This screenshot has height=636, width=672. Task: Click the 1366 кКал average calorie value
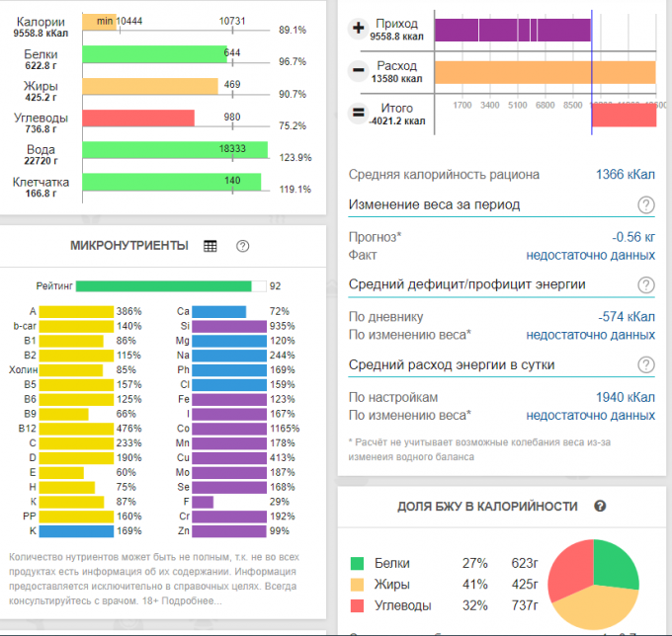(625, 175)
